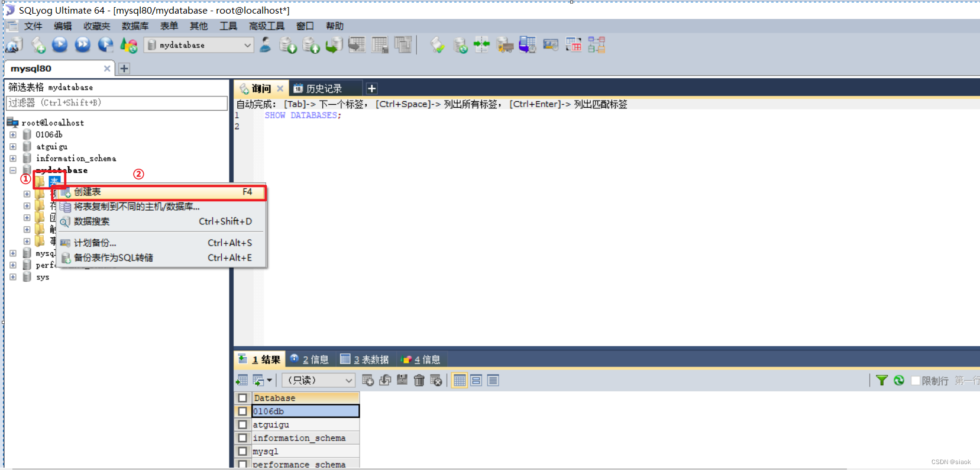Click the green refresh results icon

[899, 380]
